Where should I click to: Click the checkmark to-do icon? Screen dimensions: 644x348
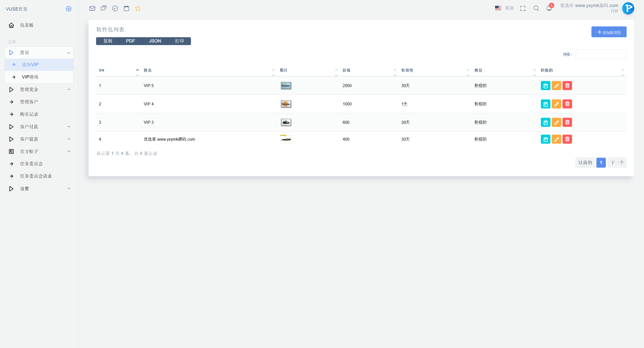115,8
